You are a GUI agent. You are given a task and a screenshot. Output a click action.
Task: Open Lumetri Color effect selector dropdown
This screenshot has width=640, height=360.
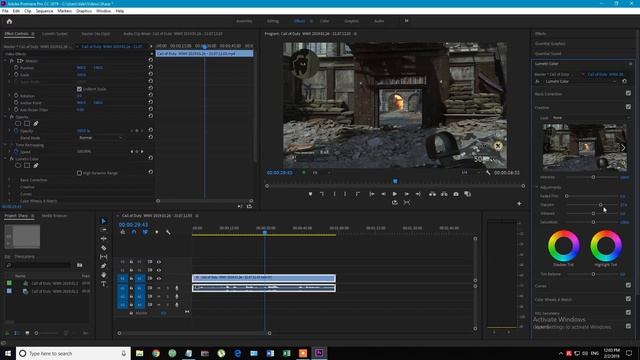[579, 81]
